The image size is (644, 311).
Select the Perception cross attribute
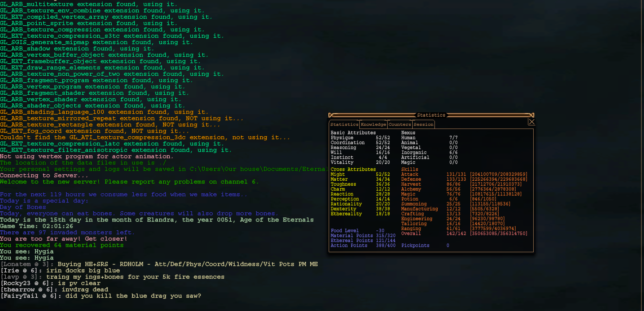(x=345, y=199)
